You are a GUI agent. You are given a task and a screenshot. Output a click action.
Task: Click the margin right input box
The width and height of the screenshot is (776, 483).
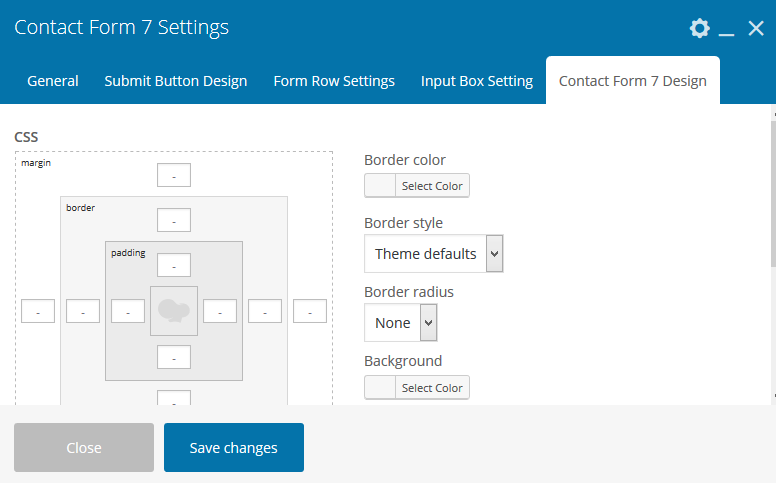[x=311, y=311]
